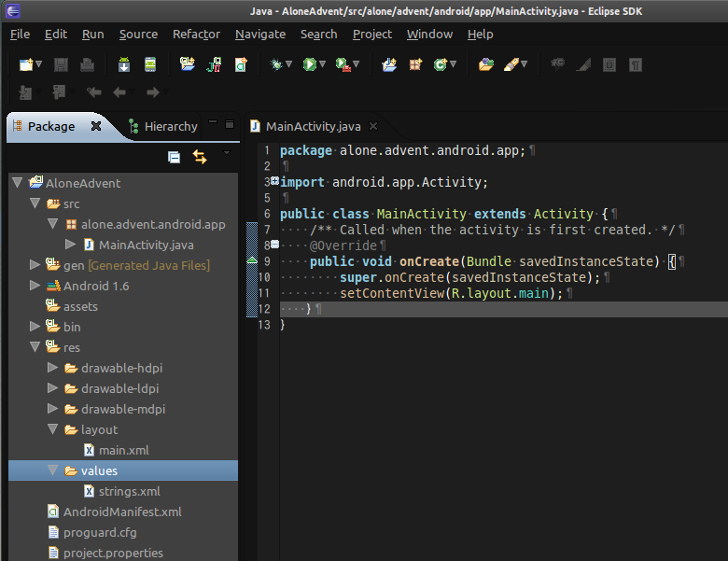The height and width of the screenshot is (561, 728).
Task: Open the New Java Class dropdown arrow
Action: (454, 64)
